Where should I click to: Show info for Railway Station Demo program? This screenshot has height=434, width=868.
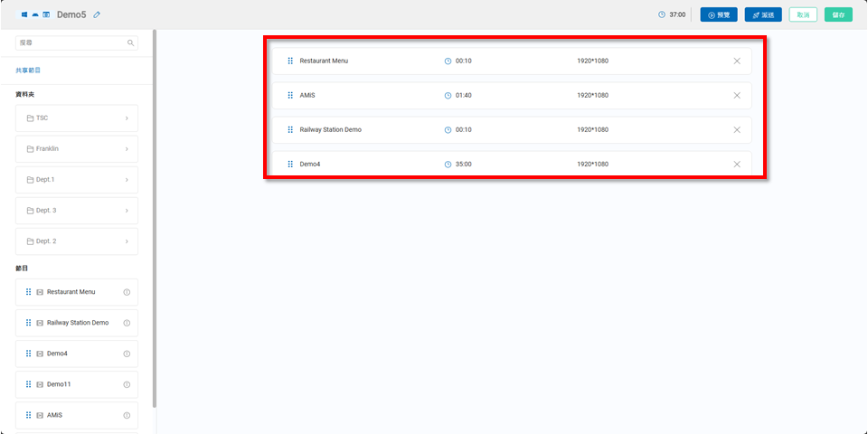tap(127, 323)
